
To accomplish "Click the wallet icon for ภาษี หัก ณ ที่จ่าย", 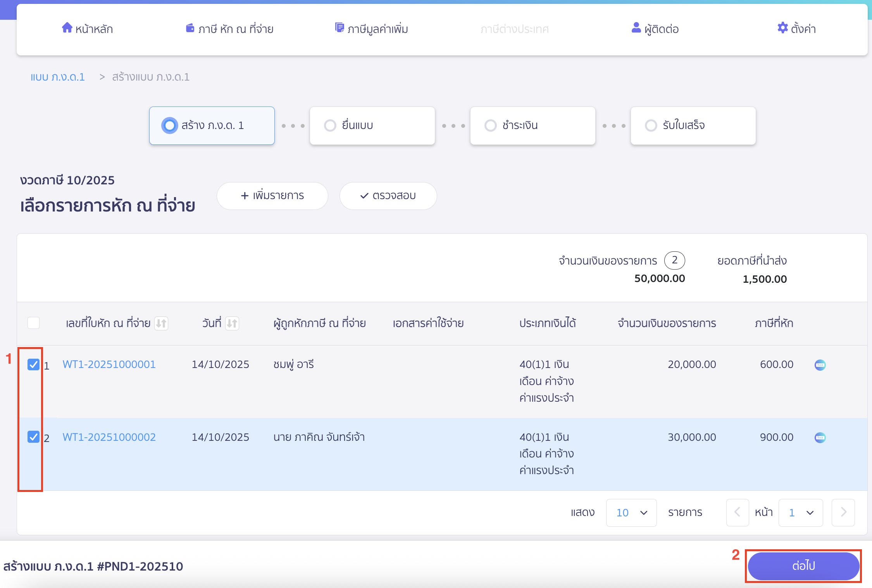I will pyautogui.click(x=190, y=28).
